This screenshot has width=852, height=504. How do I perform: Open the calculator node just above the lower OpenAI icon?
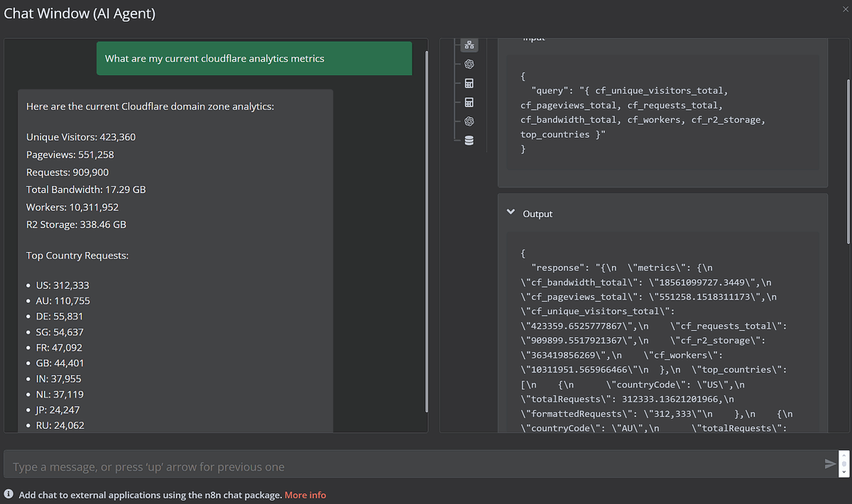click(x=469, y=102)
